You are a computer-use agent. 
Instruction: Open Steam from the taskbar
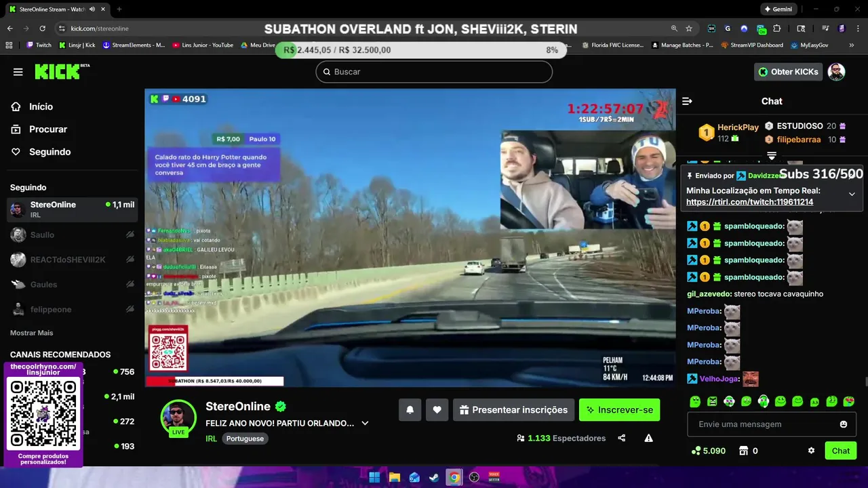pyautogui.click(x=434, y=477)
